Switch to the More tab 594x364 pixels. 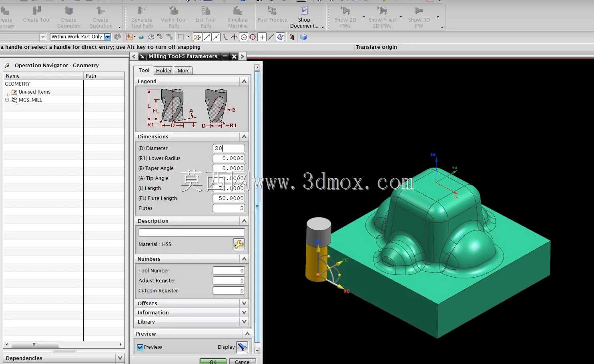pos(184,71)
